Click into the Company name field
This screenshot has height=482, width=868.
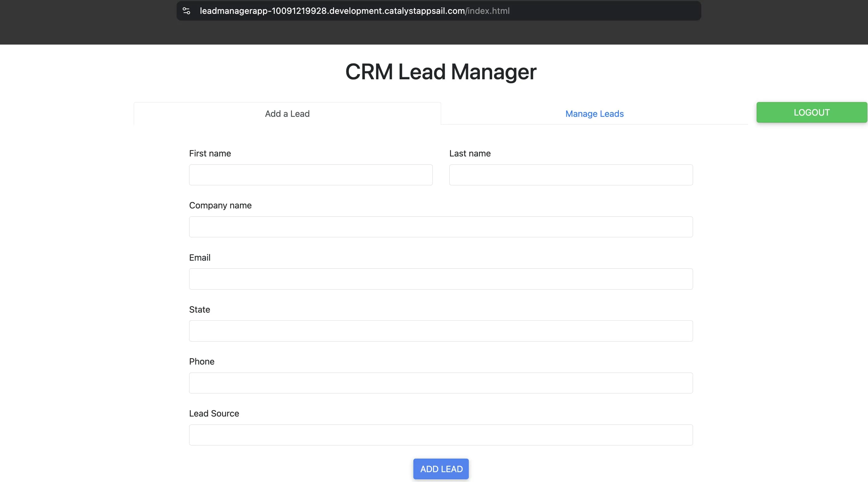pos(441,227)
